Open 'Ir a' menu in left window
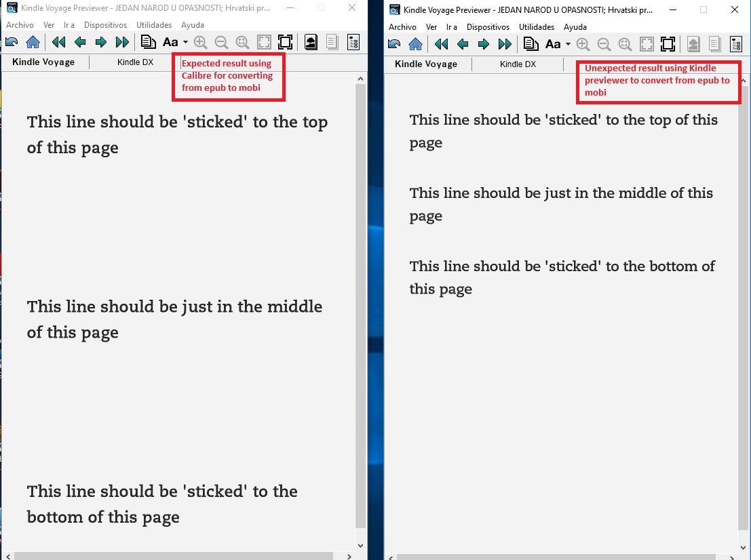The height and width of the screenshot is (560, 751). (69, 25)
